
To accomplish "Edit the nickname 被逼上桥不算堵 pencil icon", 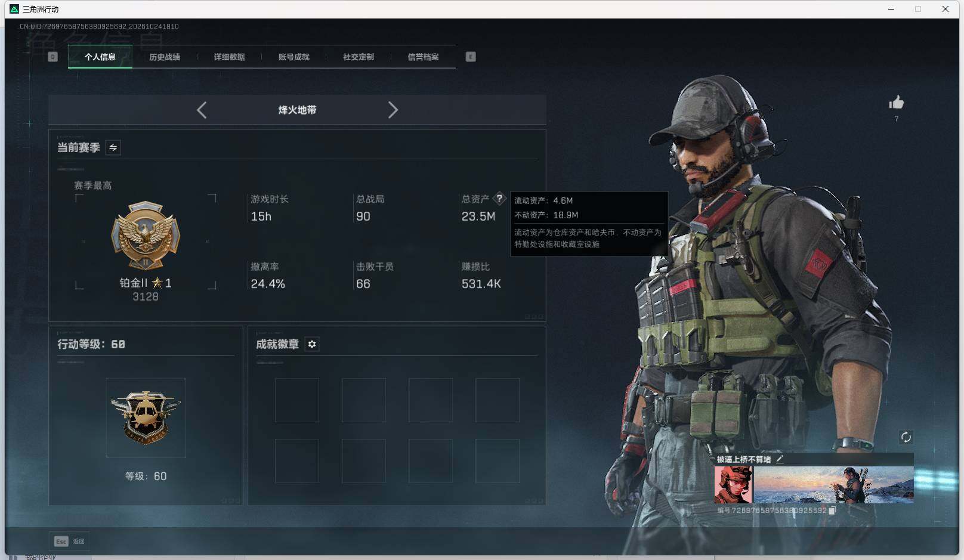I will point(780,459).
